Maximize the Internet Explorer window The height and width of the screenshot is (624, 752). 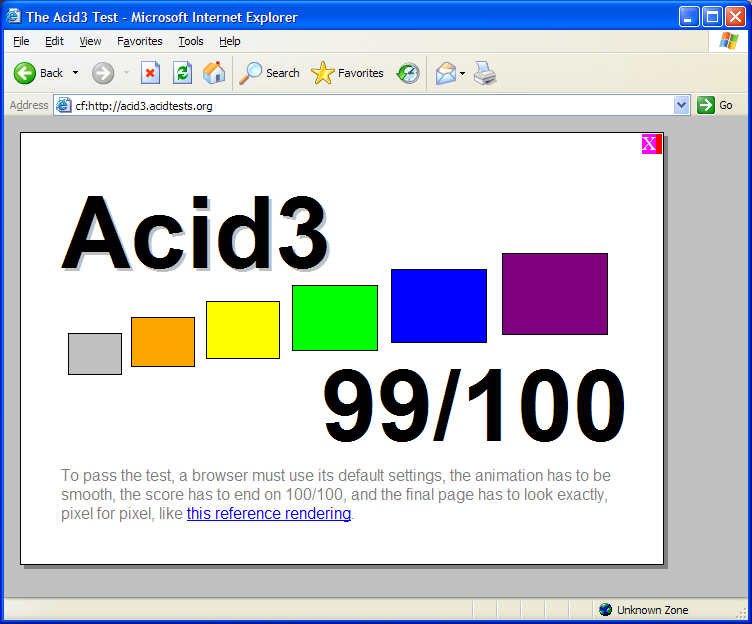pos(712,17)
